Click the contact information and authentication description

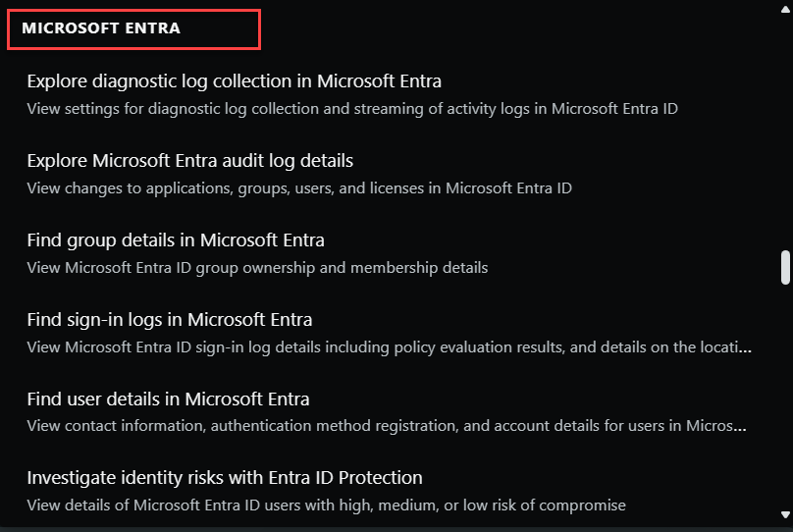click(x=383, y=426)
